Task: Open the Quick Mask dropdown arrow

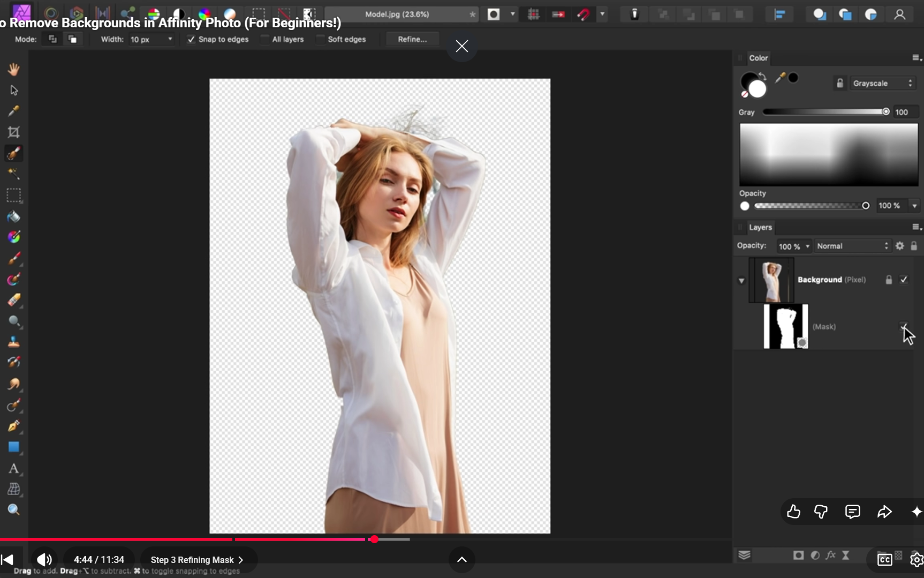Action: pos(513,14)
